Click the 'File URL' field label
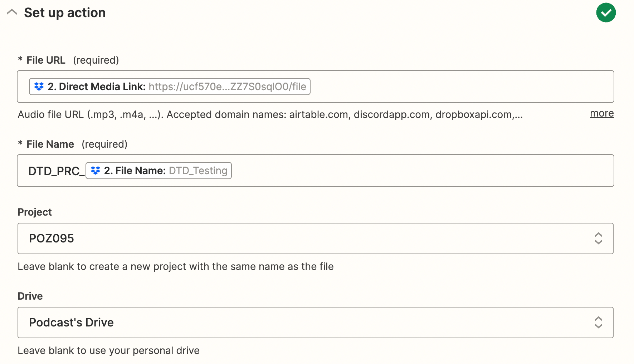The width and height of the screenshot is (634, 364). click(46, 60)
